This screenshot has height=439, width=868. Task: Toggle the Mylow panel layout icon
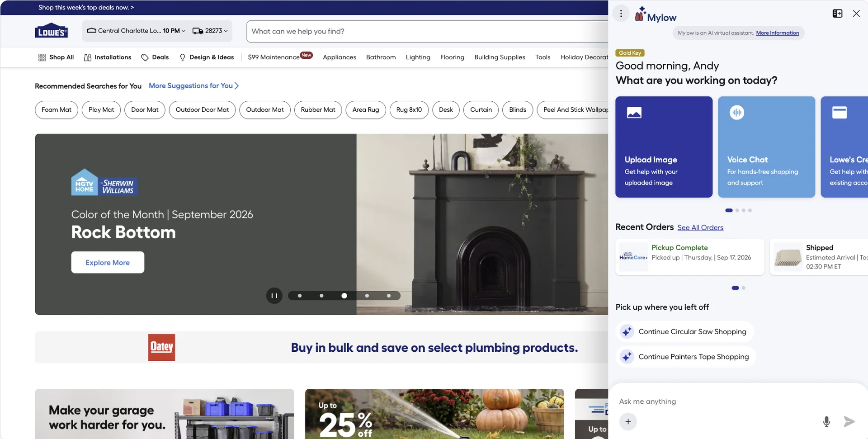tap(837, 14)
